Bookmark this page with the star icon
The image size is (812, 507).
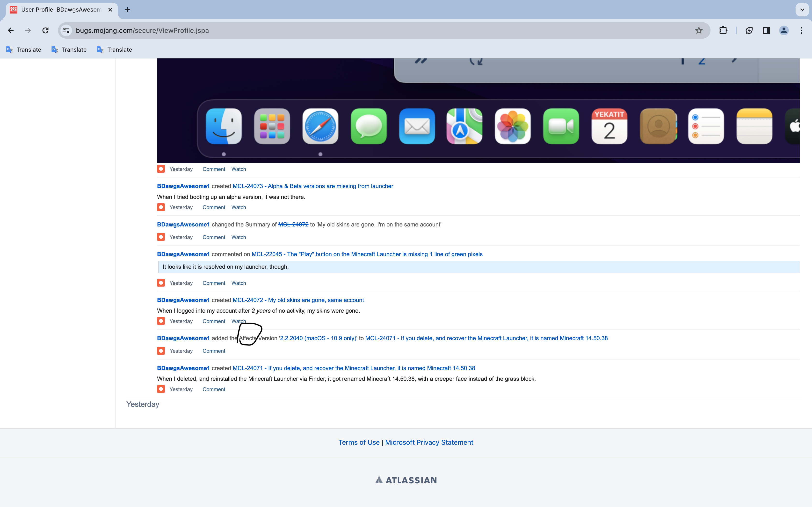coord(699,30)
